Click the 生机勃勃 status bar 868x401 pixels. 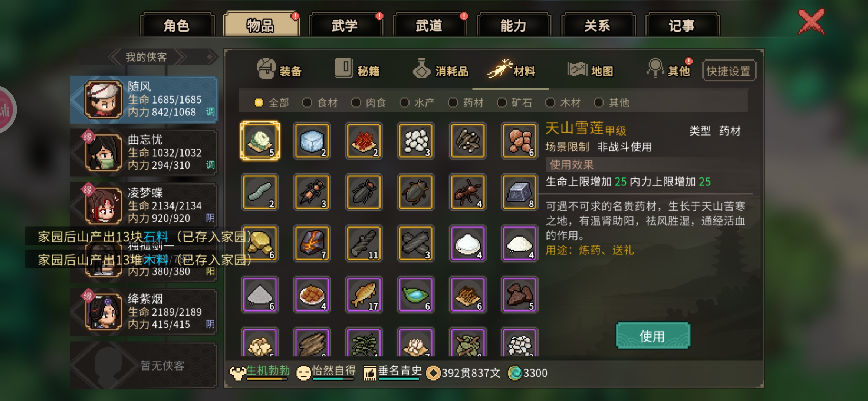[x=260, y=372]
